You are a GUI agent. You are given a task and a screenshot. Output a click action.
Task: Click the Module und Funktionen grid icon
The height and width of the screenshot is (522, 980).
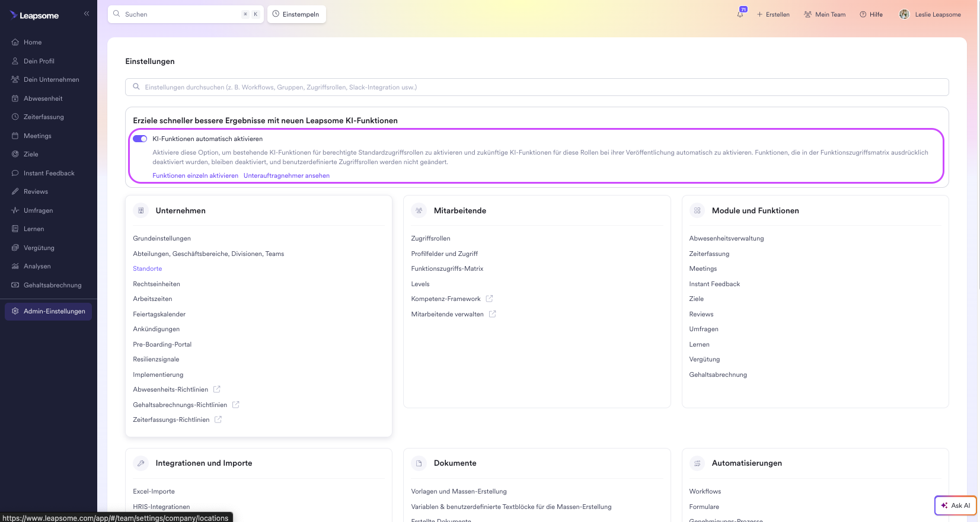tap(697, 210)
